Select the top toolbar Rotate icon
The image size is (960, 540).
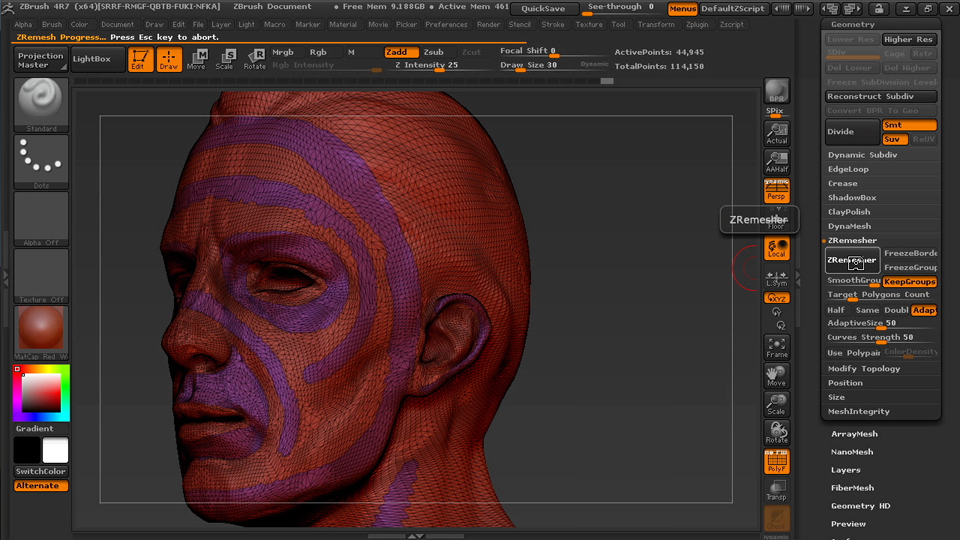pos(255,60)
